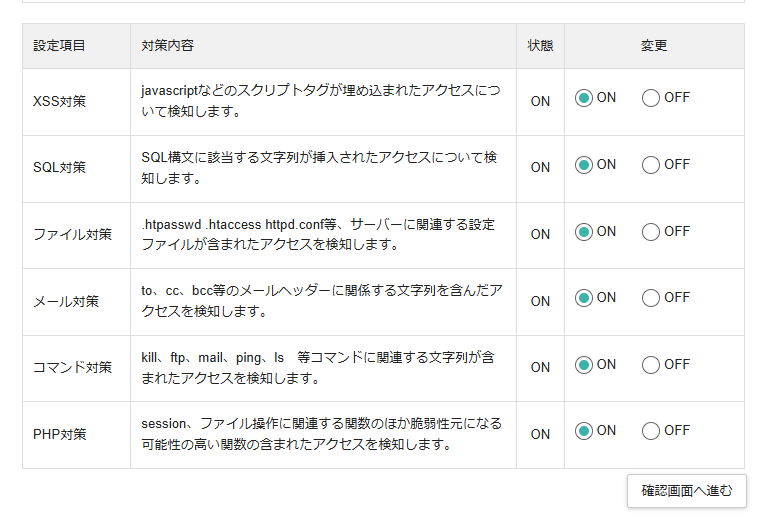
Task: Select ON radio for コマンド対策
Action: (x=584, y=365)
